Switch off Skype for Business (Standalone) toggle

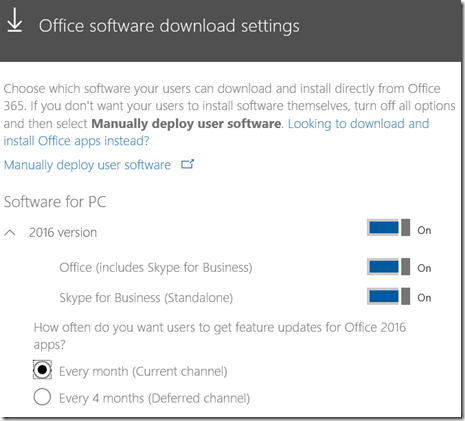click(388, 296)
